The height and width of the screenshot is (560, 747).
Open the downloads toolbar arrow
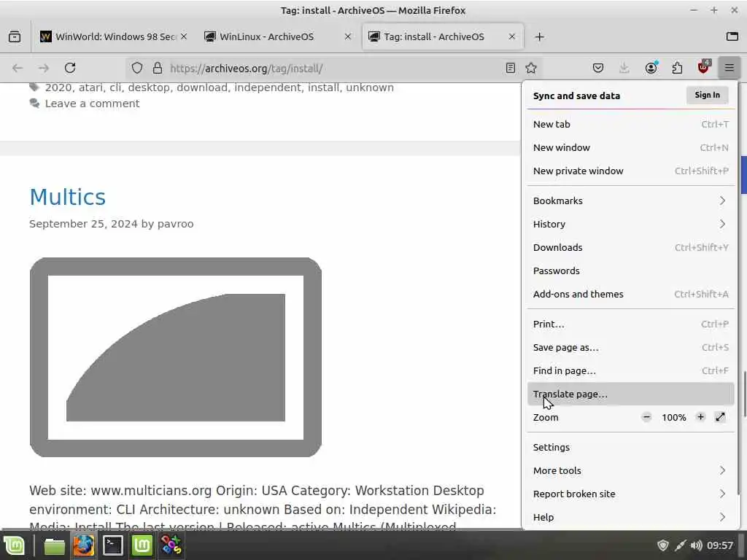pos(624,68)
